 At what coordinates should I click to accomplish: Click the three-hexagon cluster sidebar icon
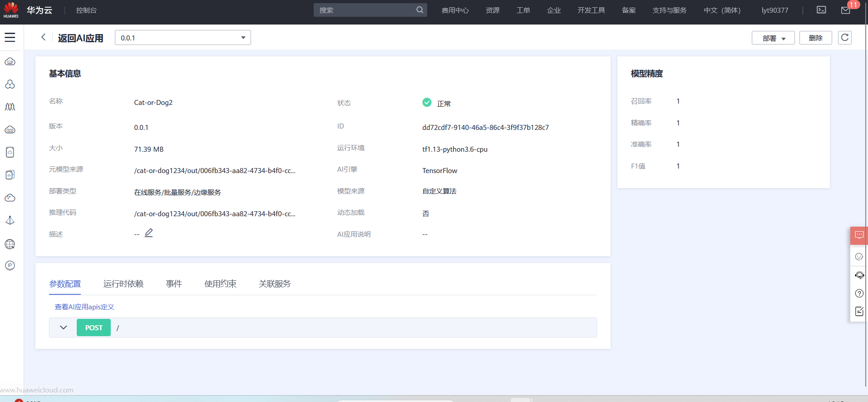pyautogui.click(x=10, y=84)
